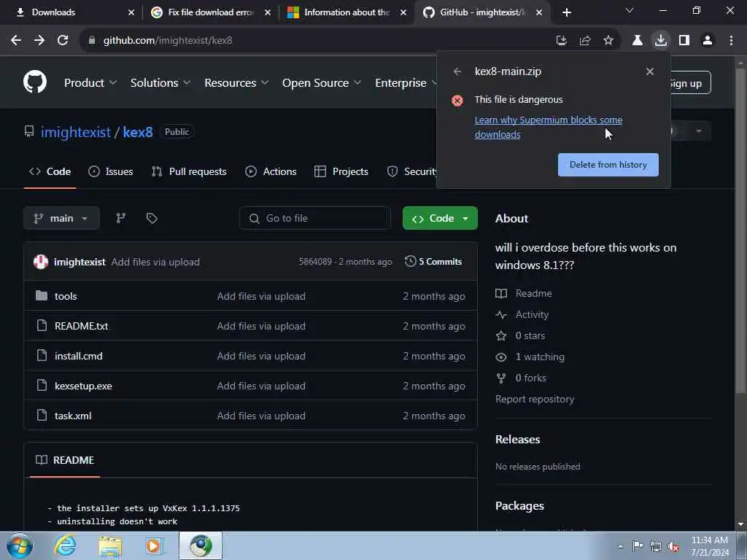Screen dimensions: 747x560
Task: Open the green Code dropdown button
Action: coord(440,218)
